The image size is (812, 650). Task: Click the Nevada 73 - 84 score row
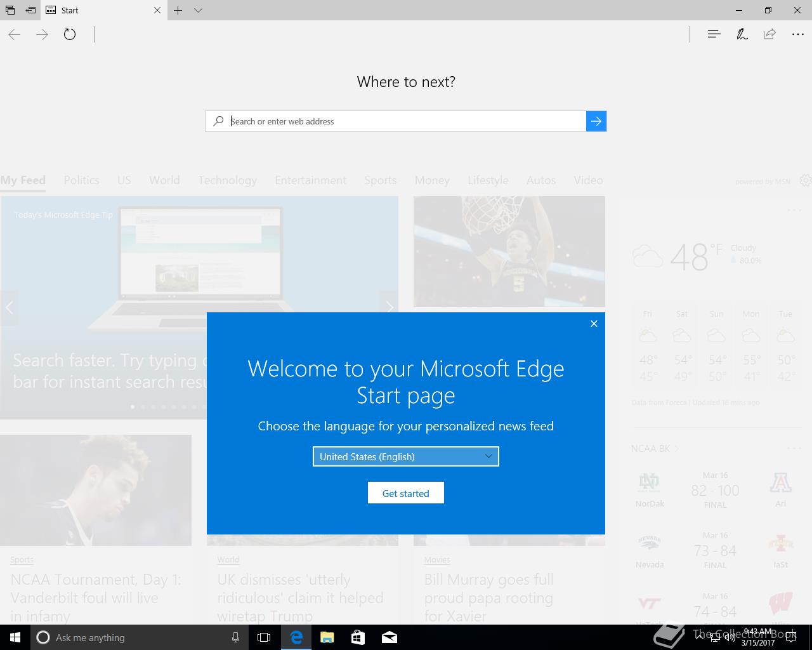715,550
